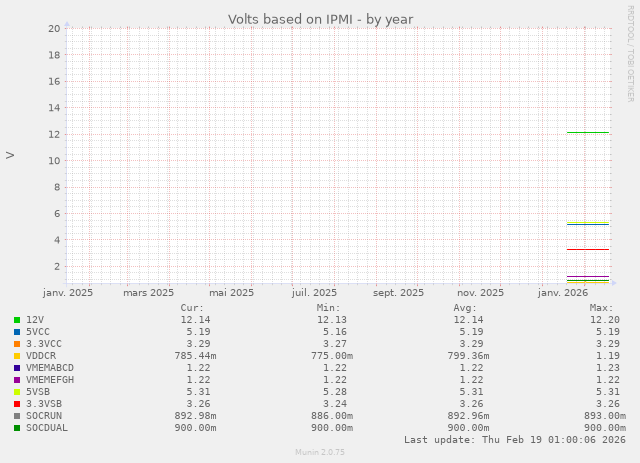Click the red 3.3VSB legend swatch

pos(17,404)
